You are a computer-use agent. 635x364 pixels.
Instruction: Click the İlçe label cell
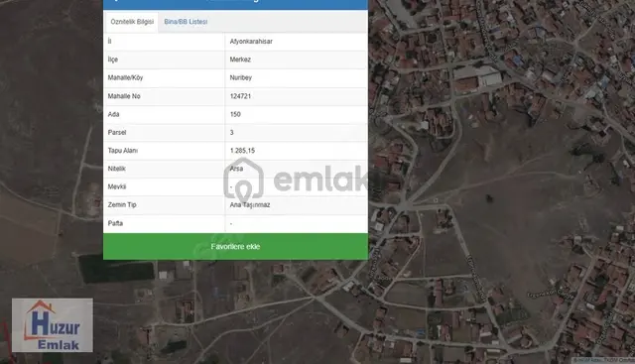pyautogui.click(x=164, y=60)
